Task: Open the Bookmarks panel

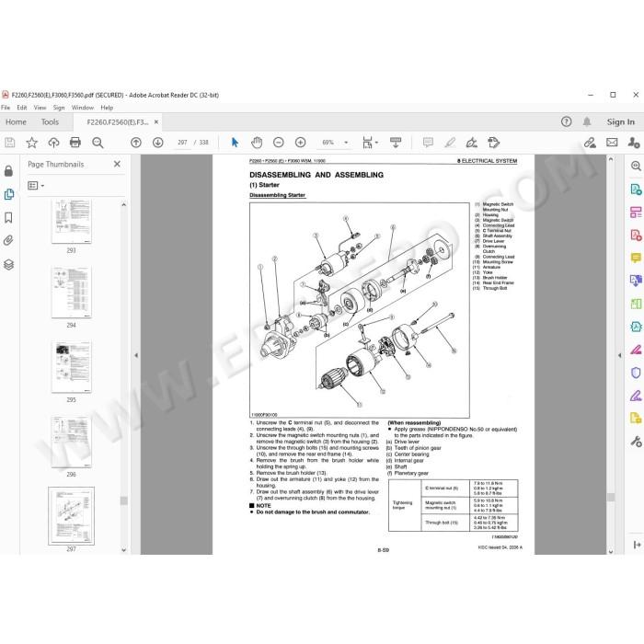Action: (8, 218)
